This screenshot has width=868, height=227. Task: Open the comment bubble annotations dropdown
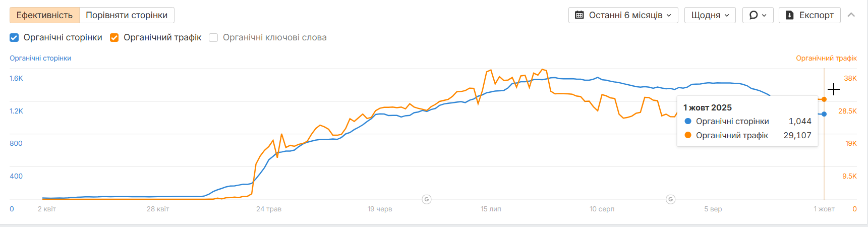point(758,15)
